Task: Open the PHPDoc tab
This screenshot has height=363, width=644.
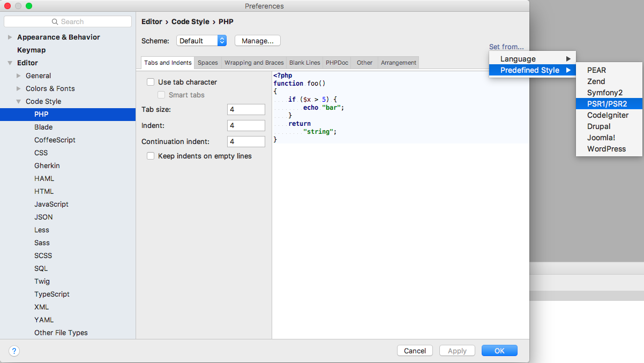Action: (336, 63)
